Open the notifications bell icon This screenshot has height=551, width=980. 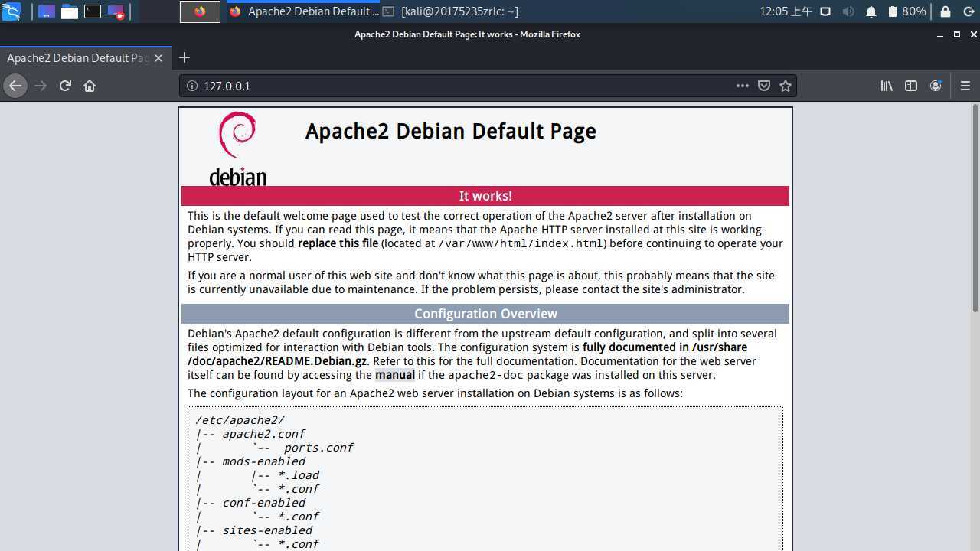(871, 11)
